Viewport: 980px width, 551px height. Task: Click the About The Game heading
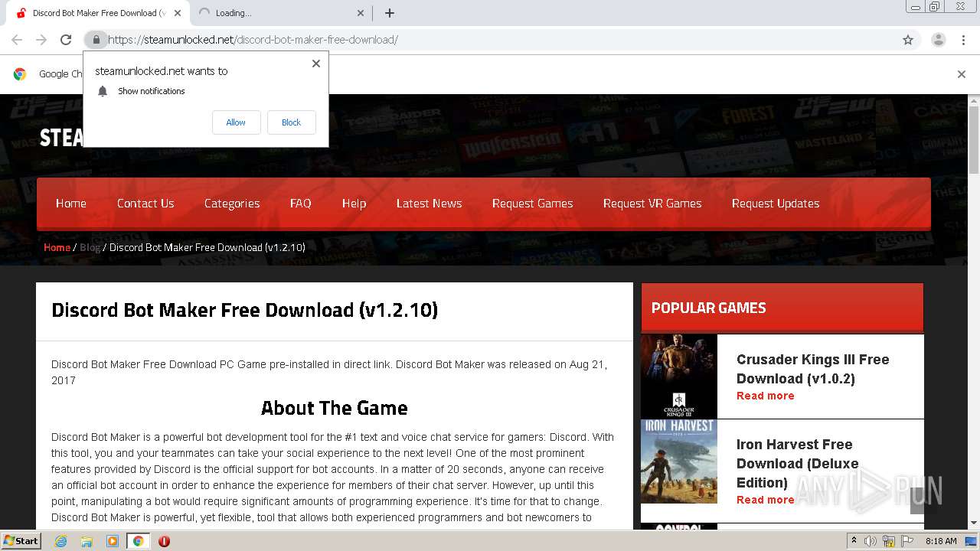[x=335, y=408]
